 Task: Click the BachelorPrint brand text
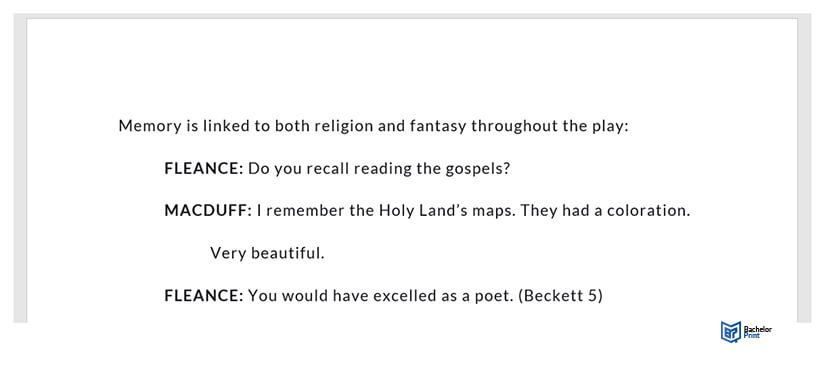pyautogui.click(x=758, y=332)
